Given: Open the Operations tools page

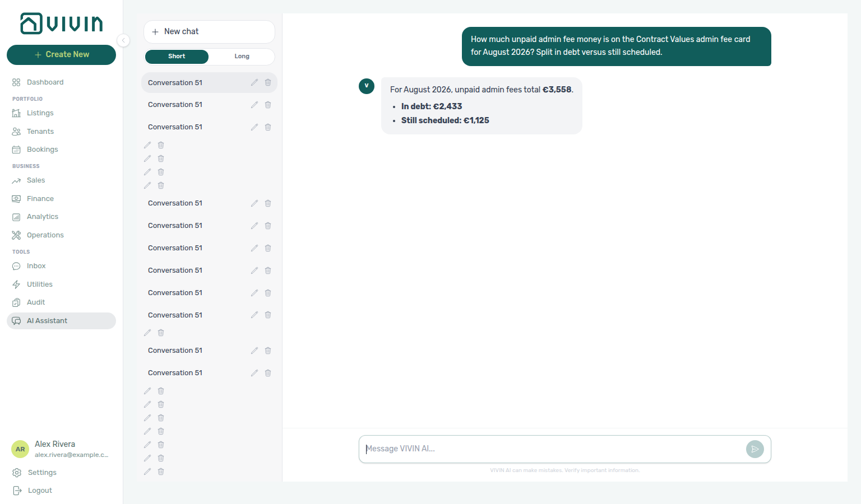Looking at the screenshot, I should [x=61, y=235].
